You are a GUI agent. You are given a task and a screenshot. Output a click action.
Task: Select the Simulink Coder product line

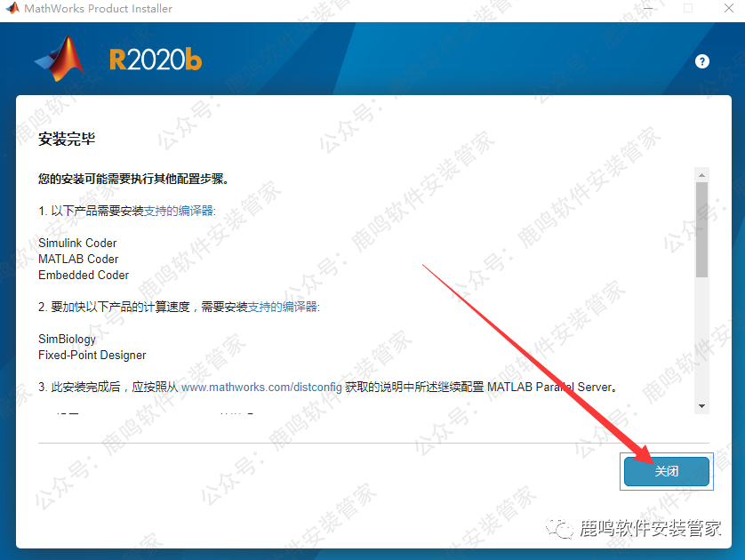click(x=77, y=243)
